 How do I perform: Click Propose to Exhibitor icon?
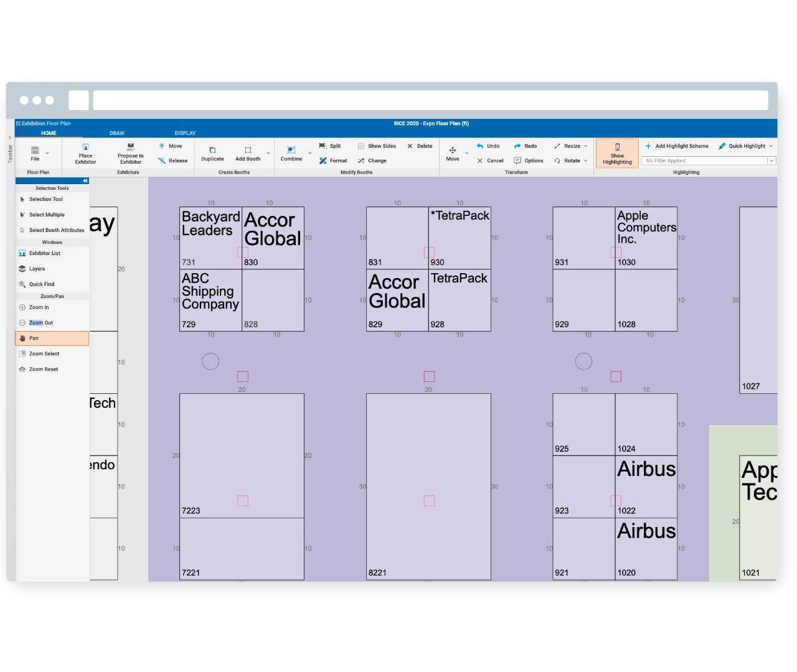tap(131, 147)
